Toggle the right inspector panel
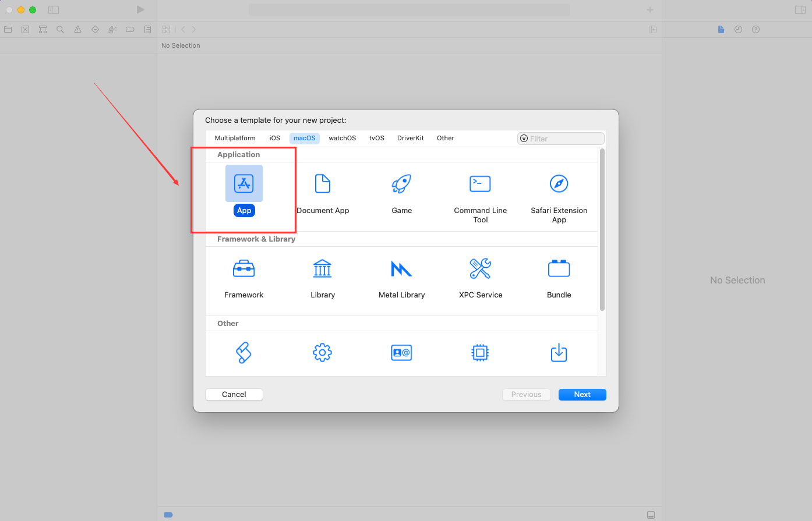The image size is (812, 521). pyautogui.click(x=800, y=10)
